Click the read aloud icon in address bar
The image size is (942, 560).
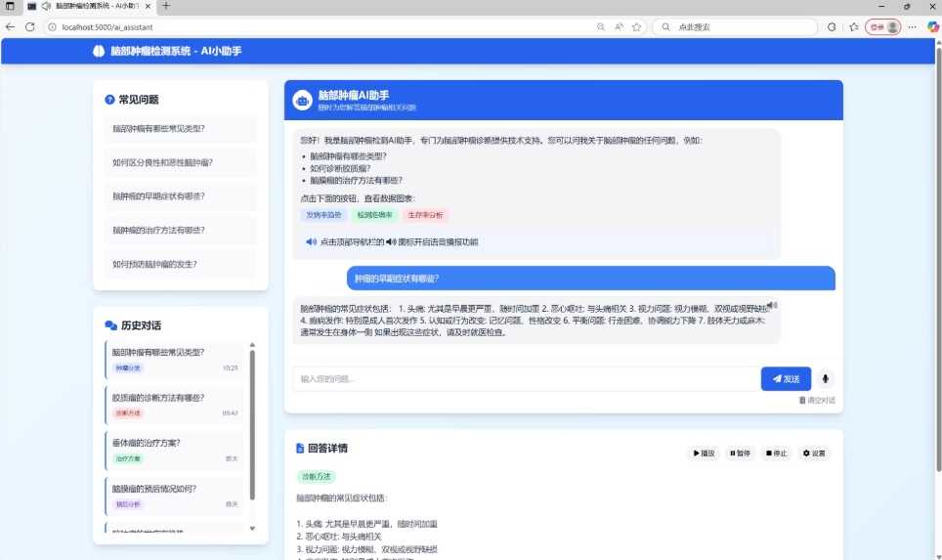619,27
